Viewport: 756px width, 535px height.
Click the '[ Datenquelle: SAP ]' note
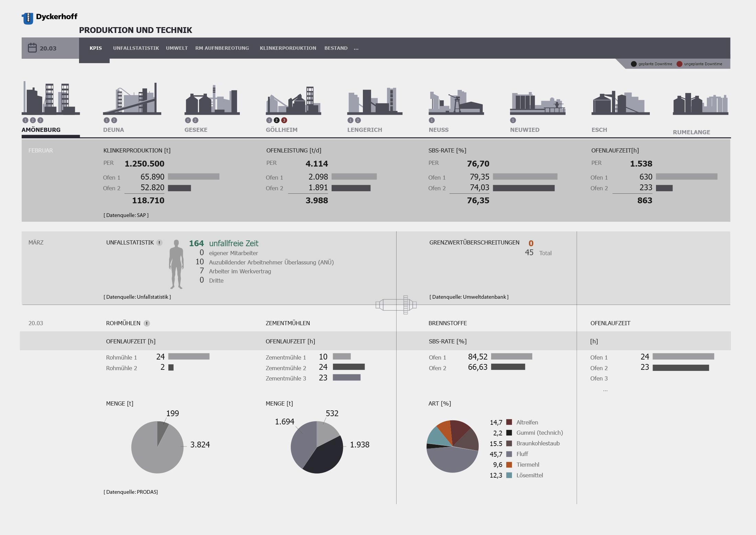pos(126,215)
